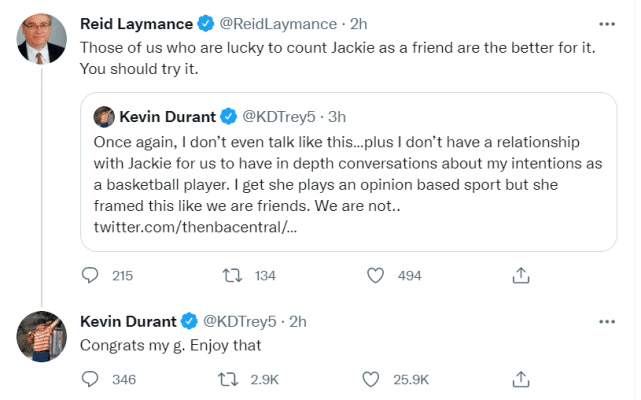Click the Reid Laymance display name
The height and width of the screenshot is (400, 641).
136,24
